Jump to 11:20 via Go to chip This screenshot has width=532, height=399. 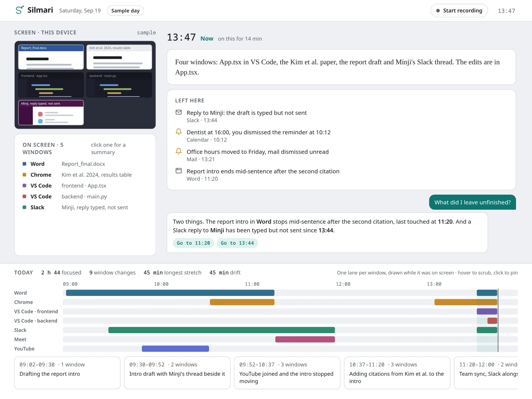(x=193, y=243)
